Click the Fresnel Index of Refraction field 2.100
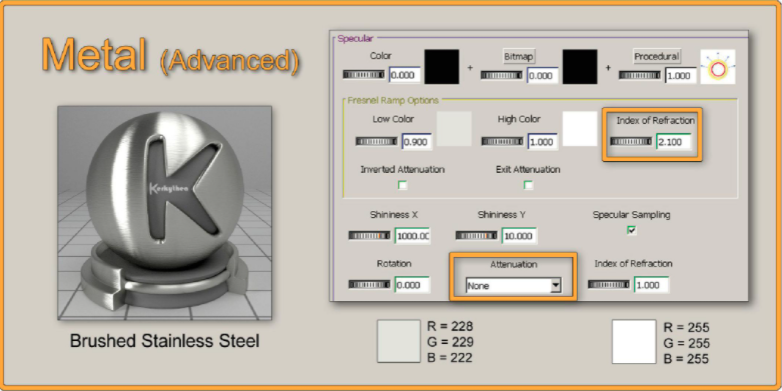This screenshot has height=391, width=782. [673, 142]
